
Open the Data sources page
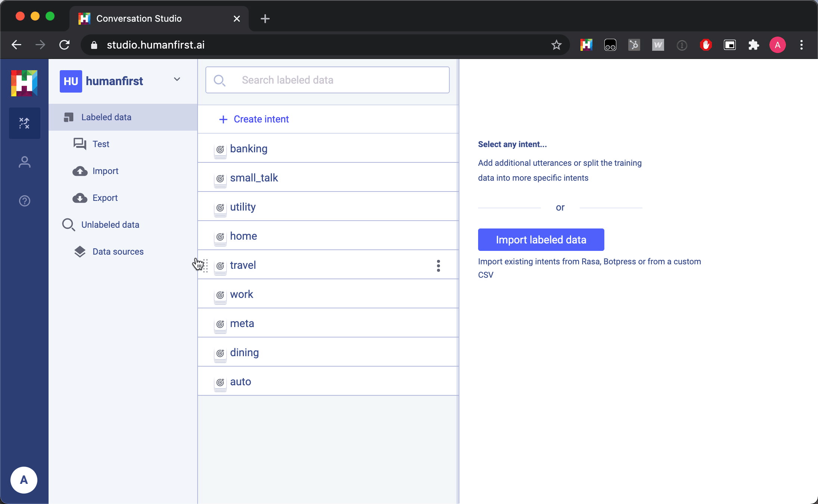118,252
